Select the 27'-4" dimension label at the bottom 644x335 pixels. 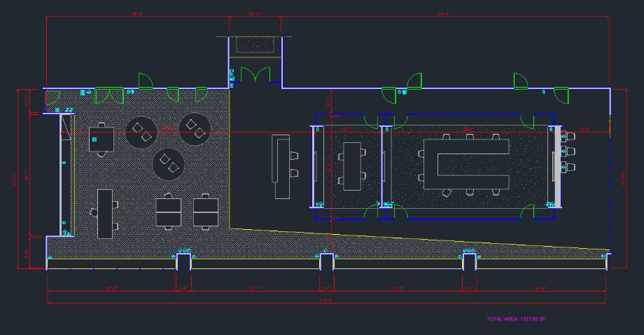[540, 289]
